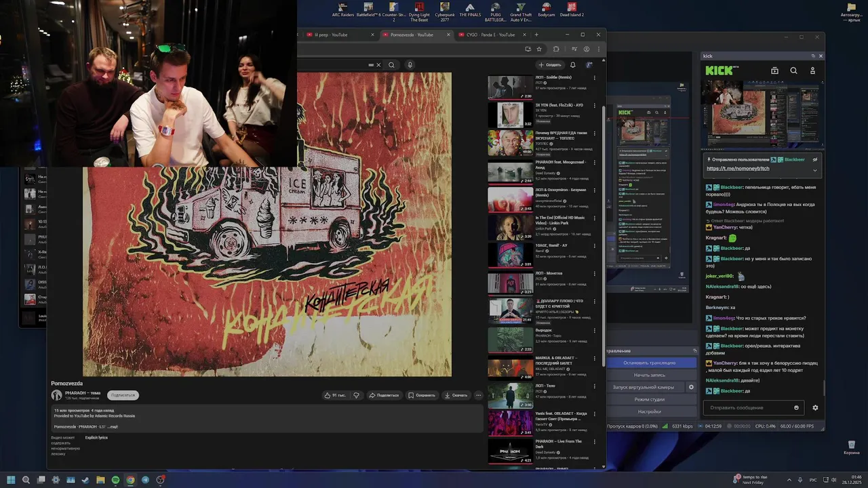Open the YouTube account avatar menu

tap(589, 65)
